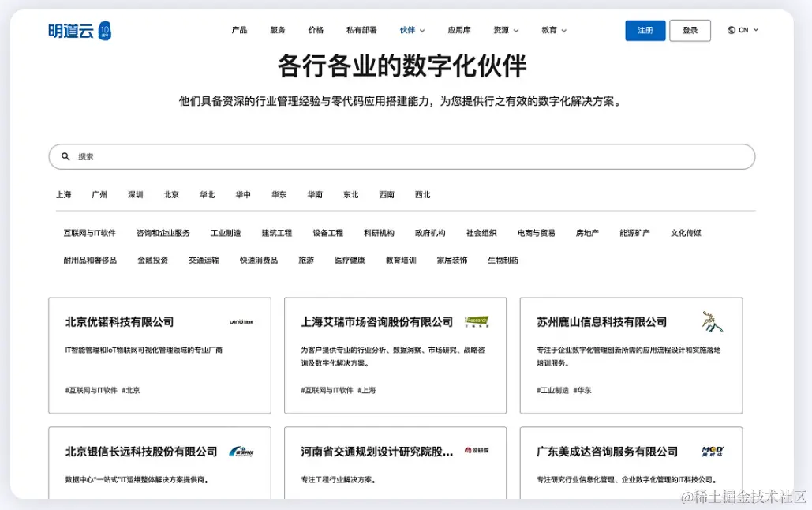Viewport: 812px width, 510px height.
Task: Open the 服务 menu item
Action: (x=278, y=30)
